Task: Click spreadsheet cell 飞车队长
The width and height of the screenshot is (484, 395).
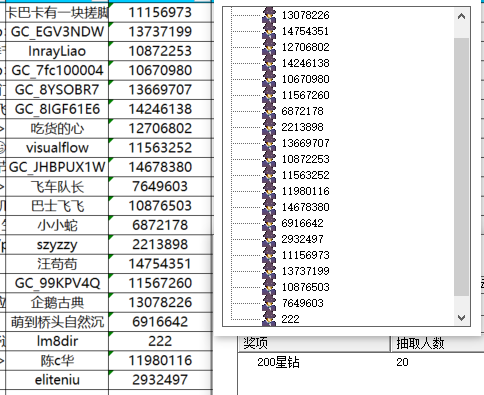Action: point(57,187)
